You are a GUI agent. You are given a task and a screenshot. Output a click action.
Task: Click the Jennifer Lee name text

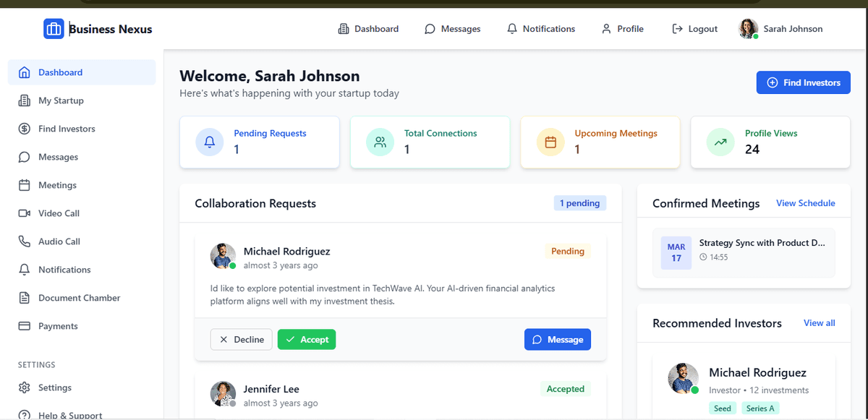tap(271, 389)
